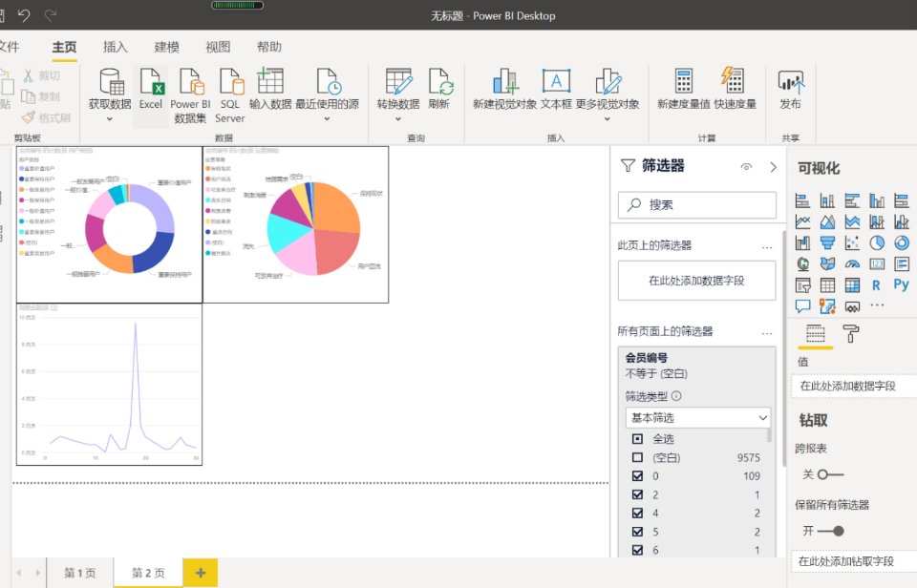Uncheck the value 2 filter checkbox
This screenshot has height=588, width=917.
[x=637, y=494]
